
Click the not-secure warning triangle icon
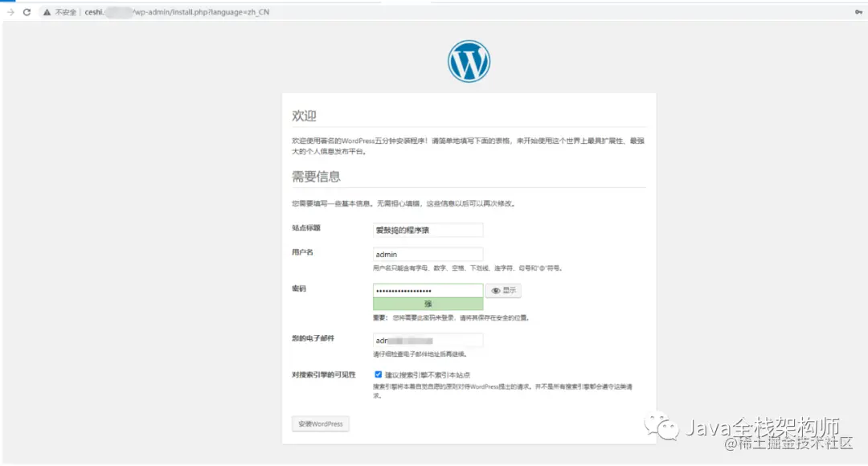pos(47,12)
